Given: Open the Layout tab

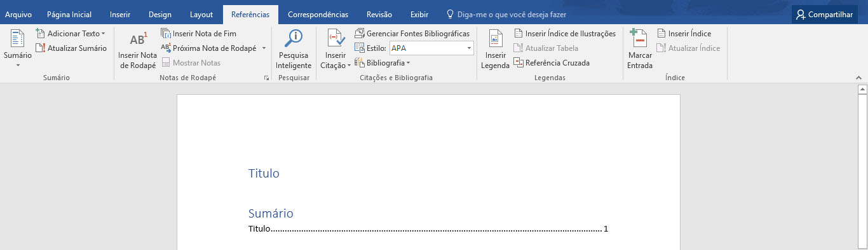Looking at the screenshot, I should pos(201,14).
